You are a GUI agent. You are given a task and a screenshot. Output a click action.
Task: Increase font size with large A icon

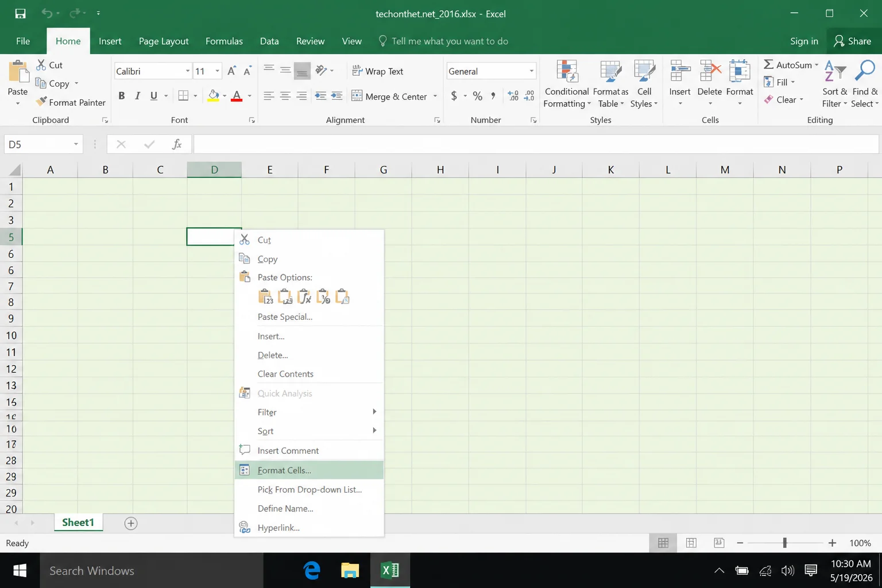[x=231, y=71]
